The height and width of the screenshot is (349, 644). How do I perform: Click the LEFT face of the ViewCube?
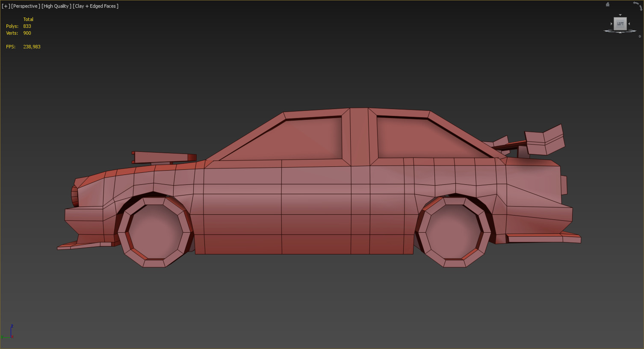point(620,24)
